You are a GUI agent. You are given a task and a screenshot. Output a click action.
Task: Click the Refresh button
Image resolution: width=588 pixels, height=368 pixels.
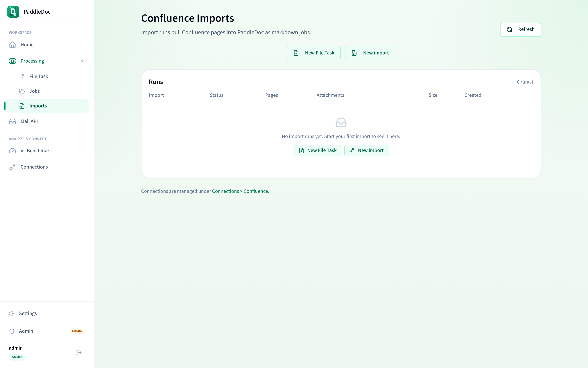(x=520, y=29)
